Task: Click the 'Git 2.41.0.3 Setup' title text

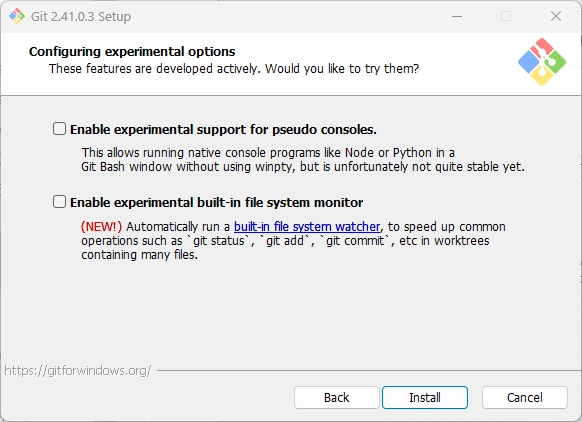Action: coord(81,17)
